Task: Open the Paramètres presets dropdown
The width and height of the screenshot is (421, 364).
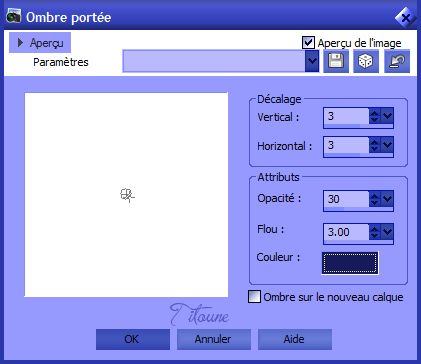Action: point(312,61)
